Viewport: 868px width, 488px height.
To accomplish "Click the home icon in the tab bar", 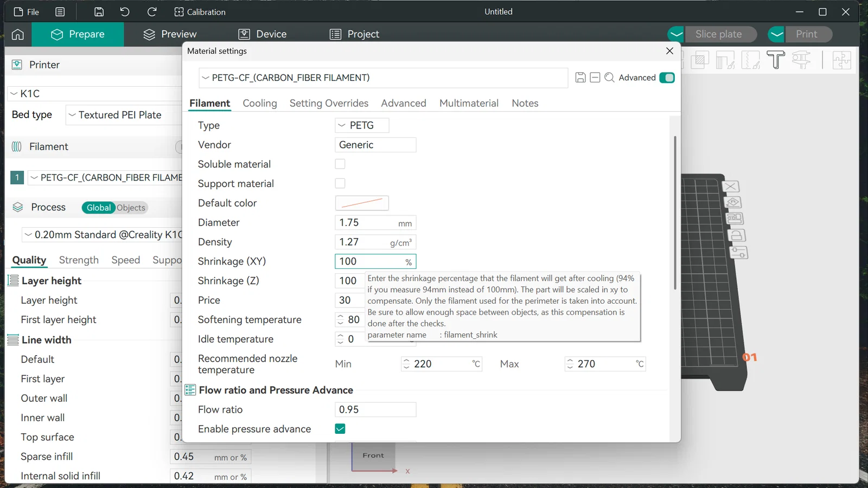I will coord(18,34).
